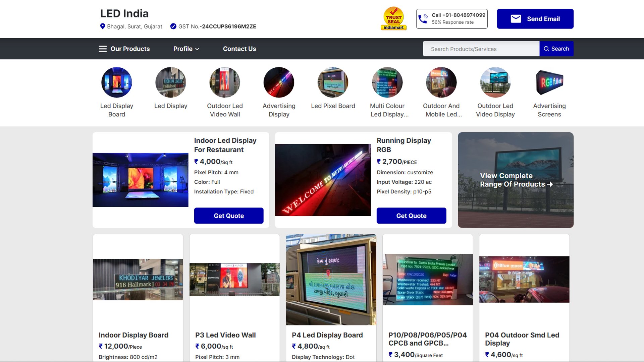Open Led Pixel Board category icon
This screenshot has width=644, height=362.
[333, 82]
